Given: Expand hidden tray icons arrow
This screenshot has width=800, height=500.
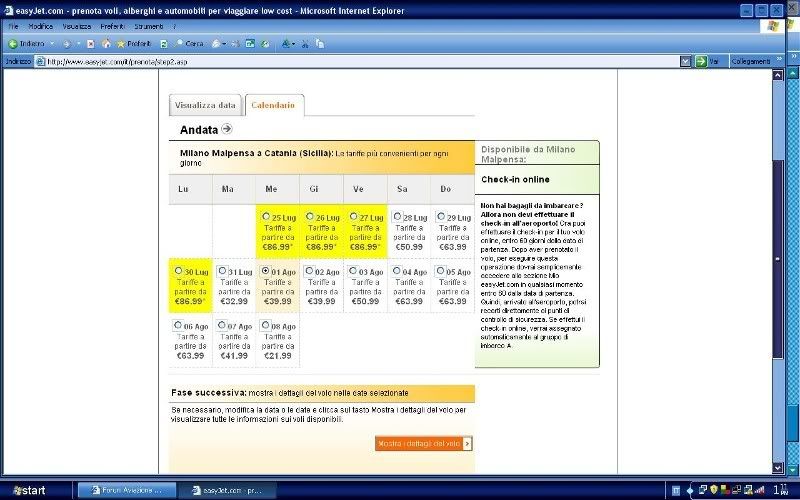Looking at the screenshot, I should [690, 490].
